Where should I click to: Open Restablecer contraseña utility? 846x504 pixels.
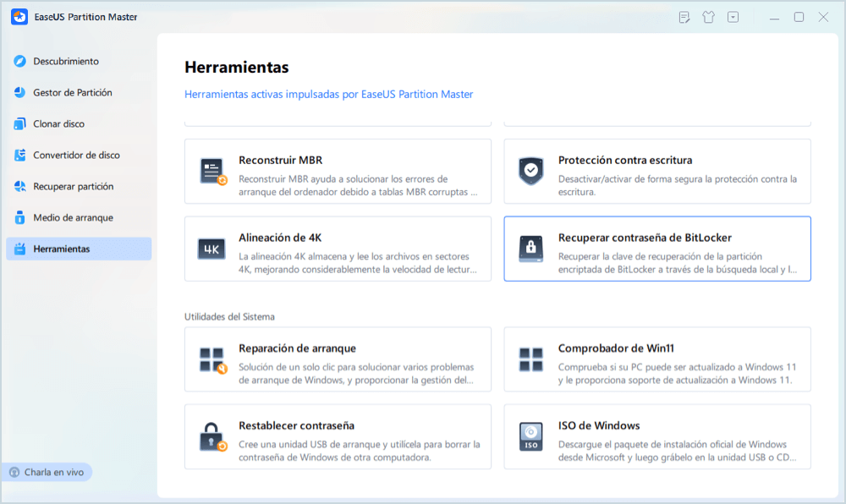tap(338, 436)
